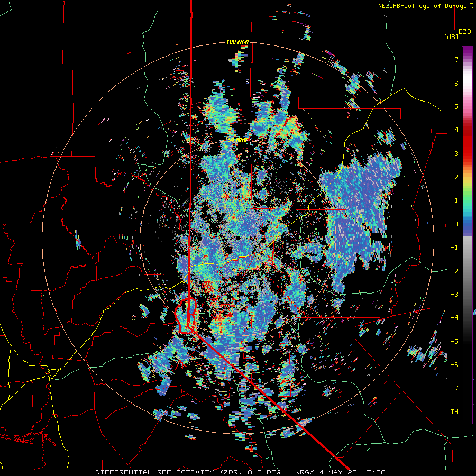Screen dimensions: 476x476
Task: Select the -7 value on the color scale
Action: coord(454,388)
